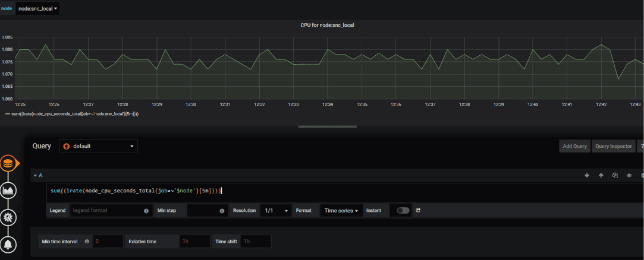
Task: Open the Queries database tab icon
Action: [9, 164]
